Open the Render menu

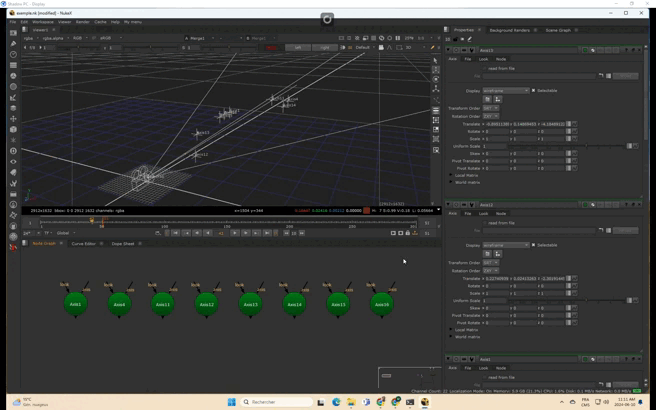[x=82, y=22]
